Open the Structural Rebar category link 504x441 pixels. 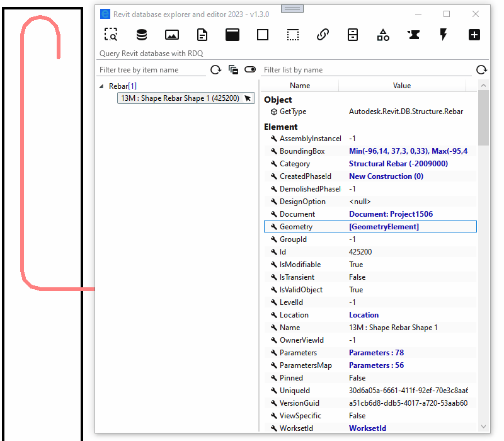[398, 164]
